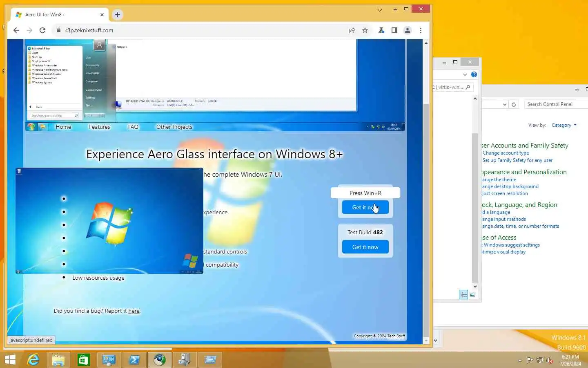Image resolution: width=588 pixels, height=368 pixels.
Task: Open Appearance and Personalization category
Action: click(x=524, y=172)
